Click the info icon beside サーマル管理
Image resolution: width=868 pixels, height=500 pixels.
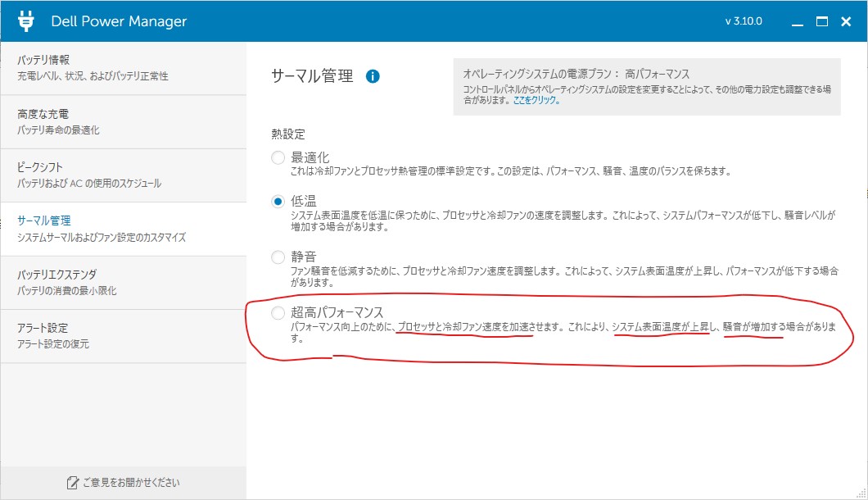(x=373, y=76)
